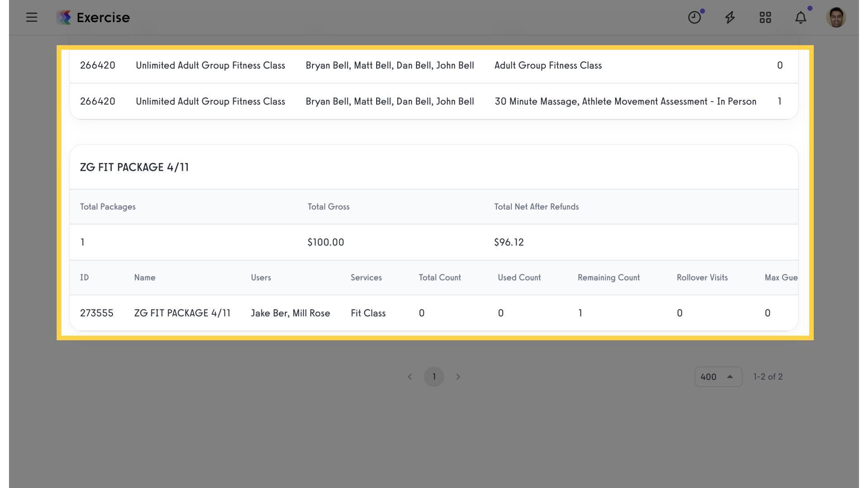
Task: Click the Services column header
Action: (x=366, y=277)
